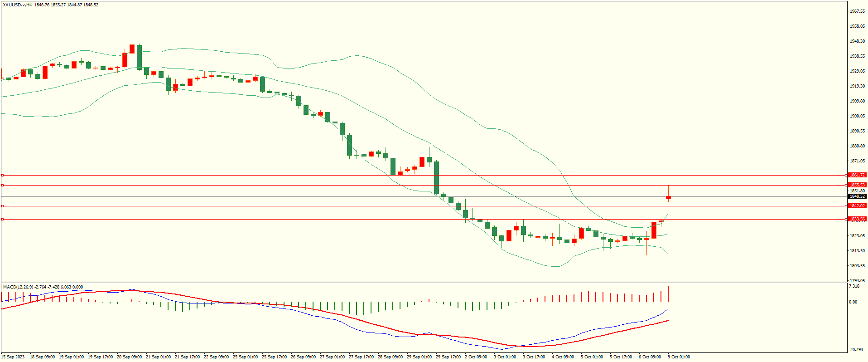Select the 1855.53 horizontal line price tag
Viewport: 868px width, 362px height.
click(x=857, y=185)
